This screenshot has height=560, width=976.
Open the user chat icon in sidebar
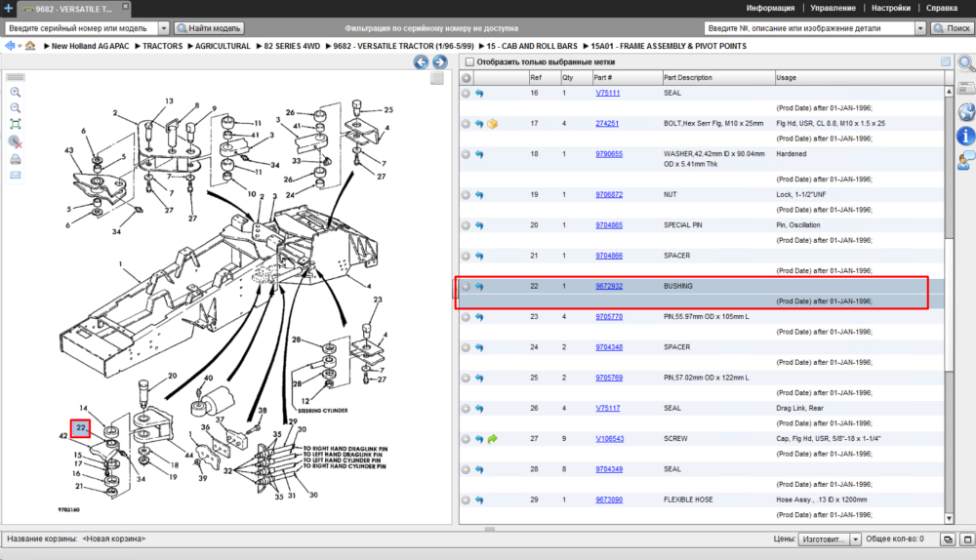point(966,160)
